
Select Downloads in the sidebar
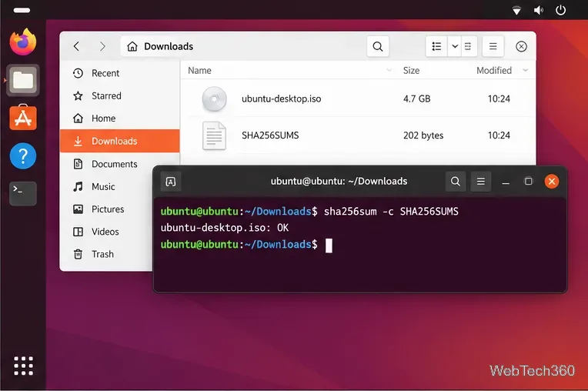[x=119, y=141]
